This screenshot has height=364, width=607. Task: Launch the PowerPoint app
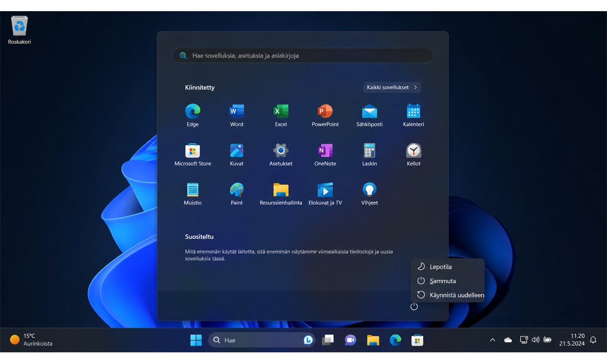tap(325, 115)
